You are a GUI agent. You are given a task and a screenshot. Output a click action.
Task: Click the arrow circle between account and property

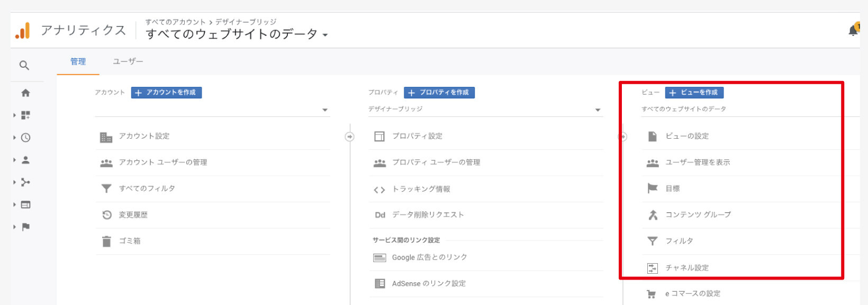pos(349,137)
